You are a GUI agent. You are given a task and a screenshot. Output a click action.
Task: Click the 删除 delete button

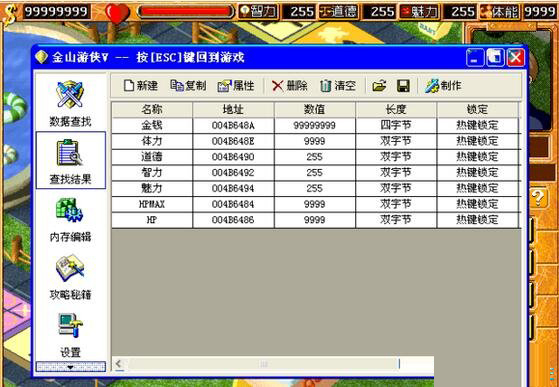click(x=289, y=86)
